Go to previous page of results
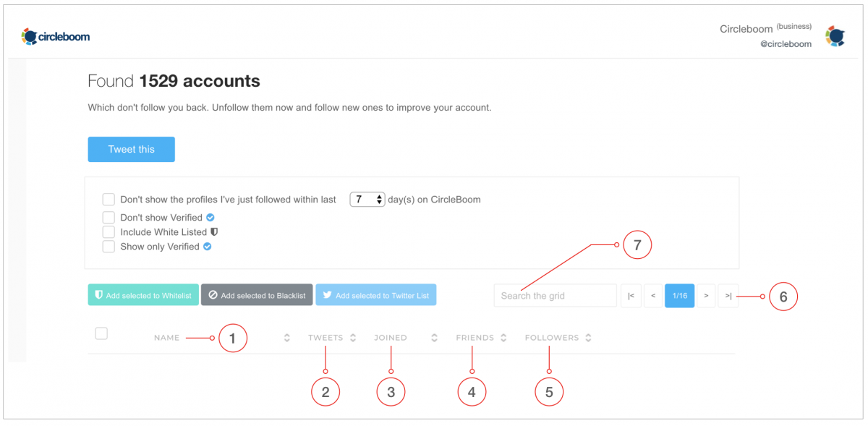Viewport: 868px width, 426px height. tap(653, 296)
